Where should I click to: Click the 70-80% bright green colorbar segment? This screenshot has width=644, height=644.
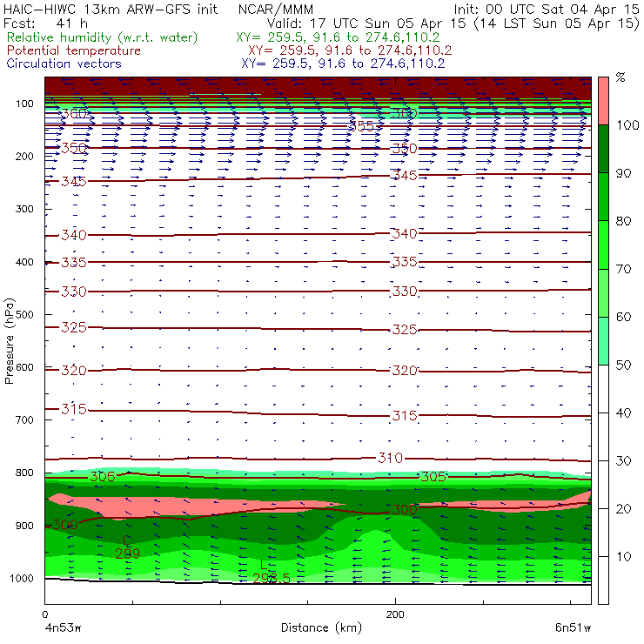[603, 245]
